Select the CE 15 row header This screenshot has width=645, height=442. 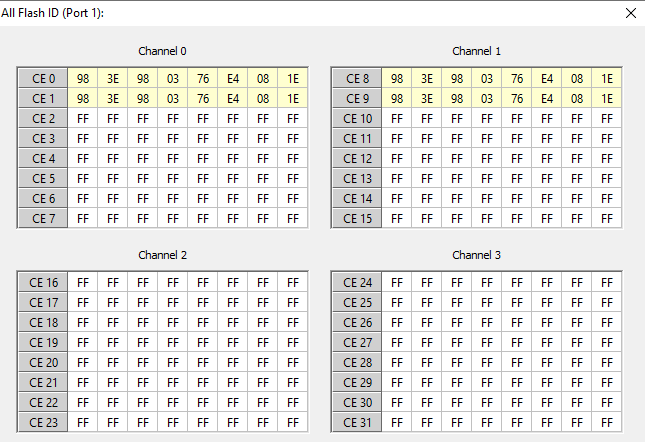coord(357,218)
